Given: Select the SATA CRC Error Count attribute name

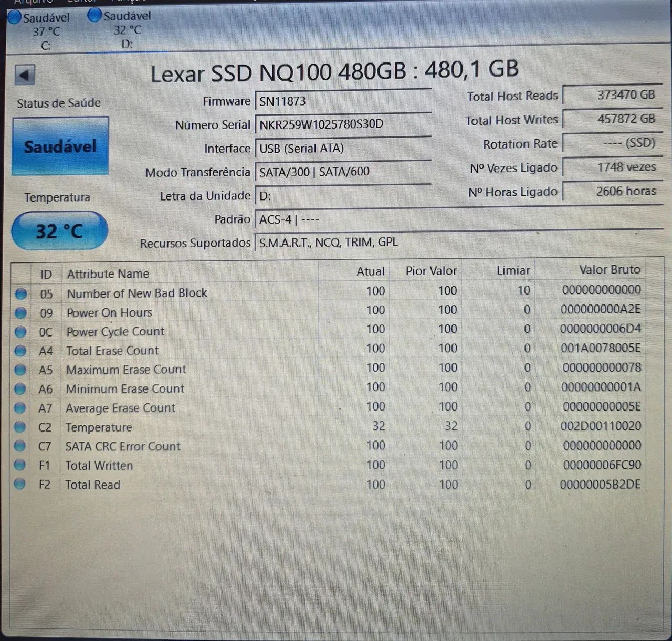Looking at the screenshot, I should tap(123, 446).
